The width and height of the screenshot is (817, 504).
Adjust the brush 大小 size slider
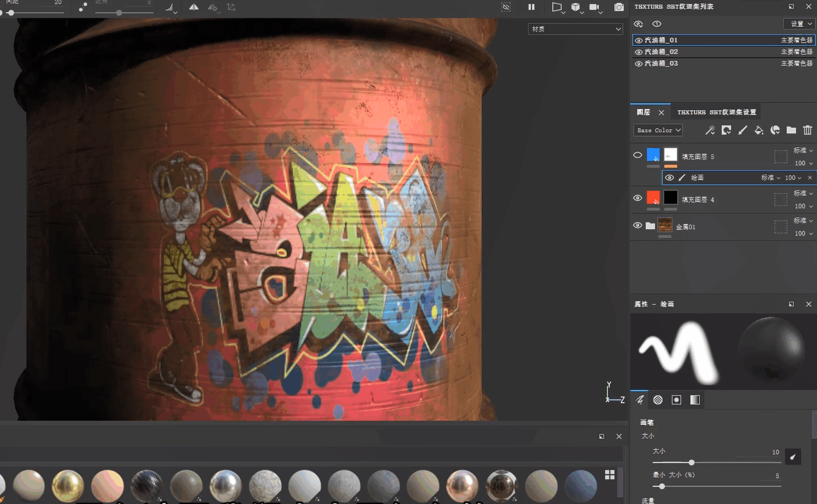click(716, 463)
